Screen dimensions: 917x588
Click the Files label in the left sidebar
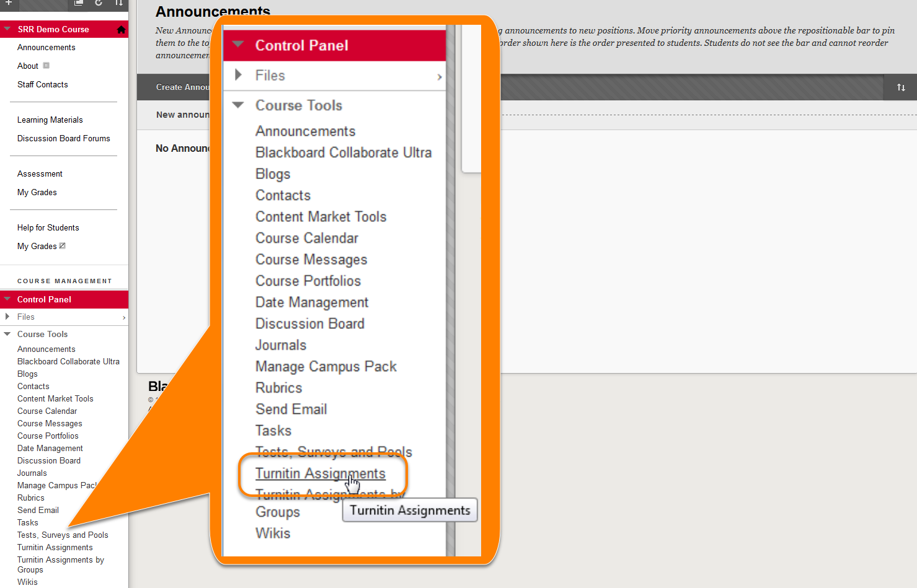click(x=26, y=317)
